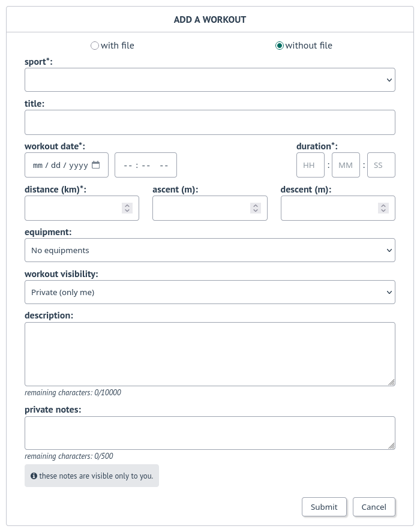This screenshot has height=532, width=420.
Task: Select the 'without file' radio button
Action: (x=279, y=45)
